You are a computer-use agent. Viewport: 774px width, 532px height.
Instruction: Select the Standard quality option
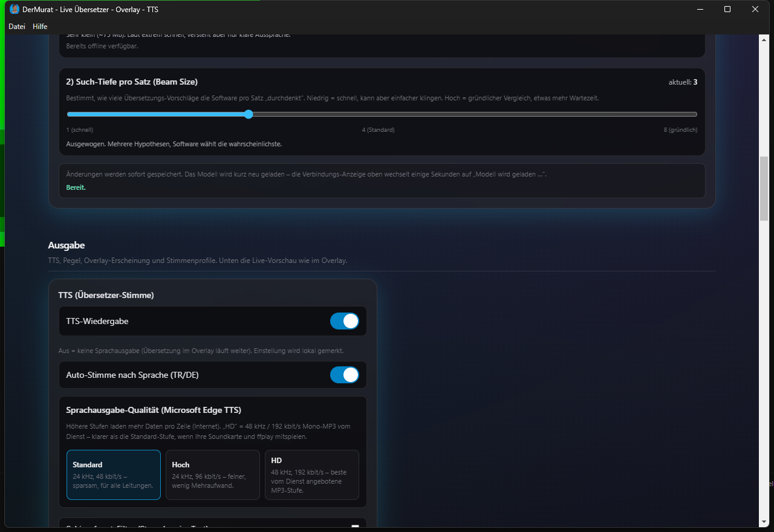click(x=114, y=475)
